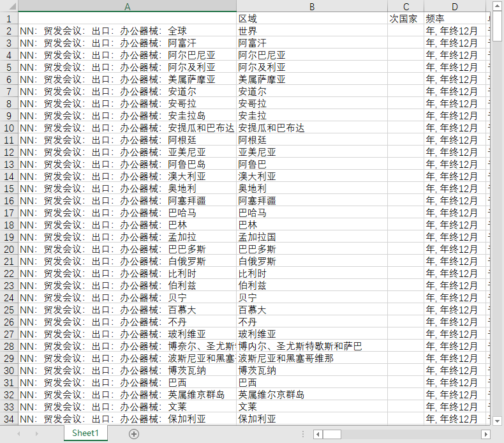Select column B cell '阿富汗'
This screenshot has width=504, height=443.
coord(312,43)
